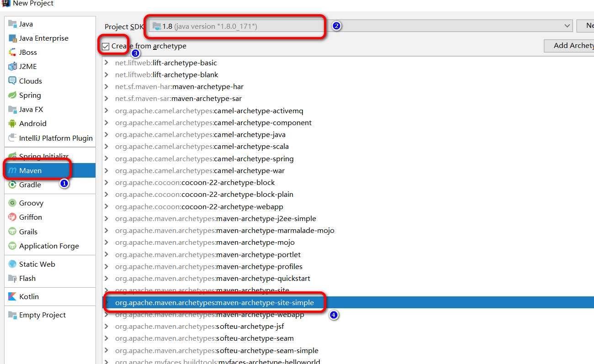Expand cocoon-22-archetype-block node chevron
This screenshot has width=594, height=364.
tap(106, 183)
